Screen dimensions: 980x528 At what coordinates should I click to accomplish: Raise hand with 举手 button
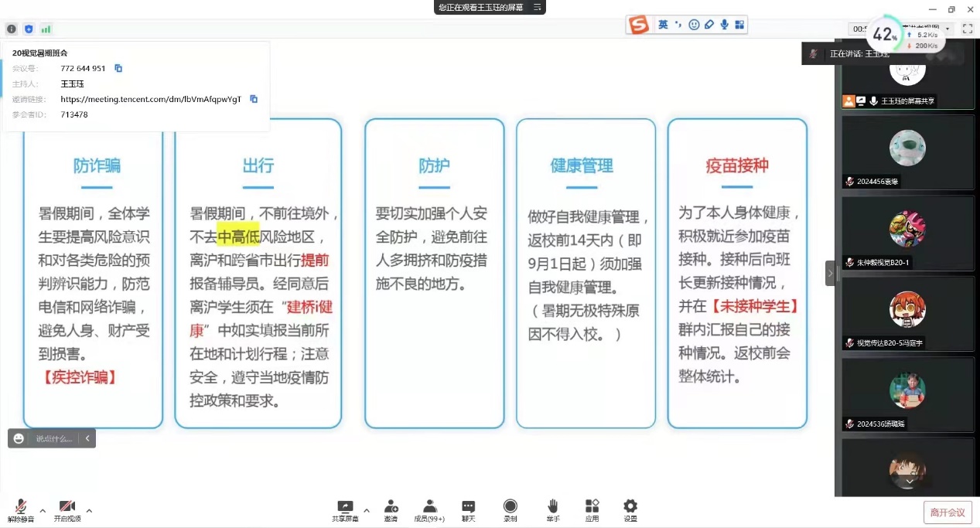click(x=552, y=510)
